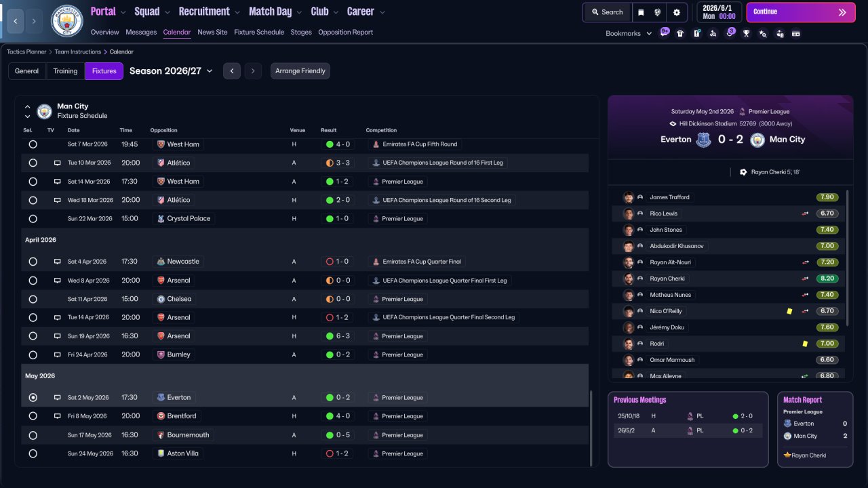This screenshot has height=488, width=868.
Task: Open the Manchester City club badge
Action: point(66,21)
